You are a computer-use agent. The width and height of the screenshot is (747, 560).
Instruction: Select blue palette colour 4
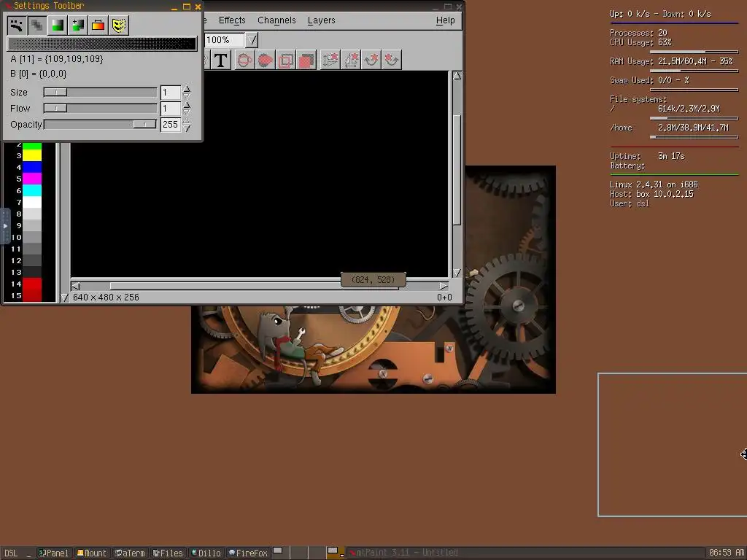[32, 167]
